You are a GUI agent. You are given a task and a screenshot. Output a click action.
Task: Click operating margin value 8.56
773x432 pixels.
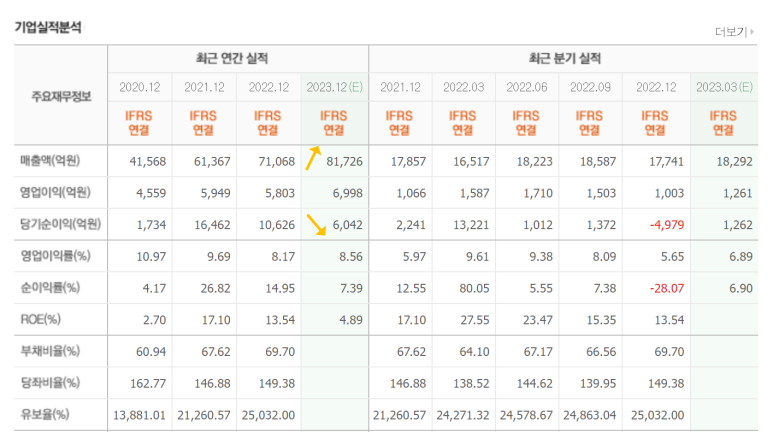(351, 256)
